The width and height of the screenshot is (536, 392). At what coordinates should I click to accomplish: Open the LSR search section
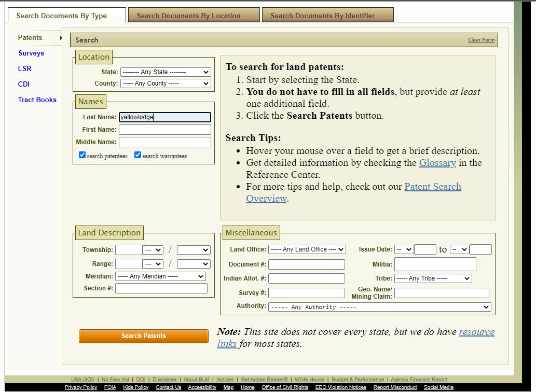pos(23,68)
